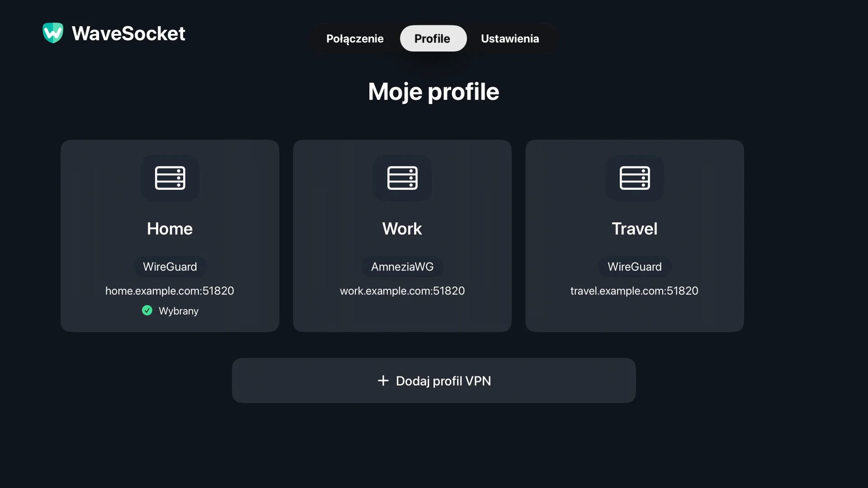Select the Profile tab

point(433,38)
